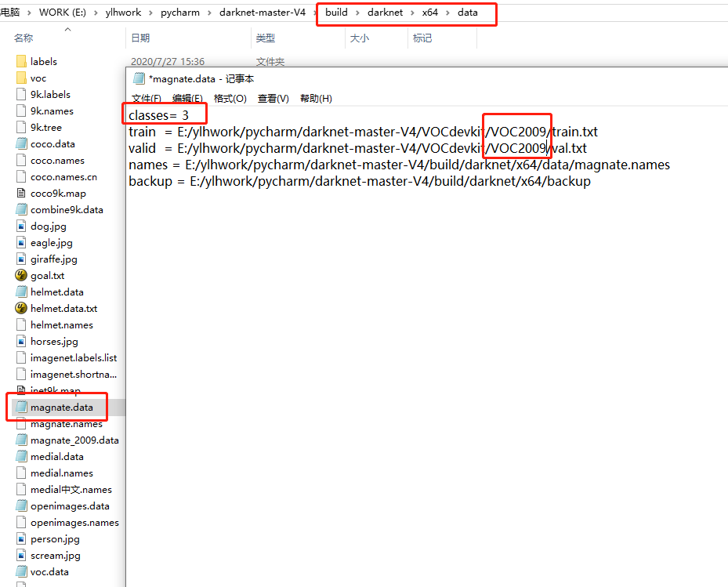728x587 pixels.
Task: Open the 格式 menu in Notepad
Action: pyautogui.click(x=228, y=98)
